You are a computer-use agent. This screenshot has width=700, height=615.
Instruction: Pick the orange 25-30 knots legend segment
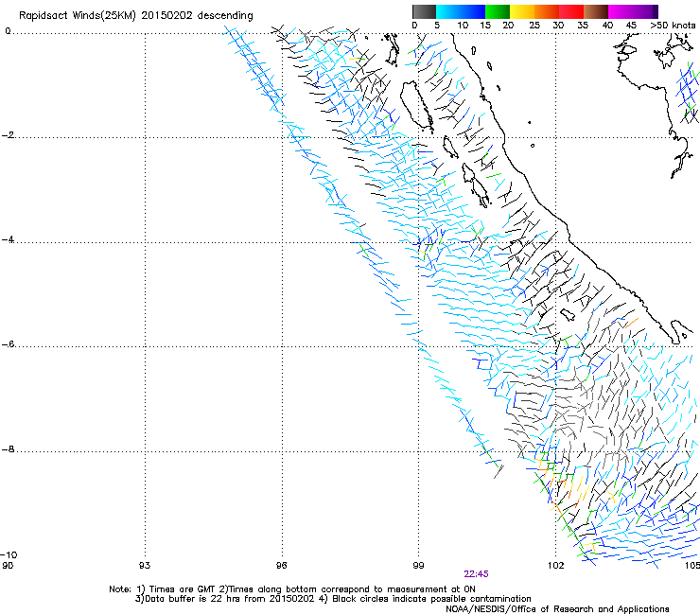pyautogui.click(x=547, y=11)
